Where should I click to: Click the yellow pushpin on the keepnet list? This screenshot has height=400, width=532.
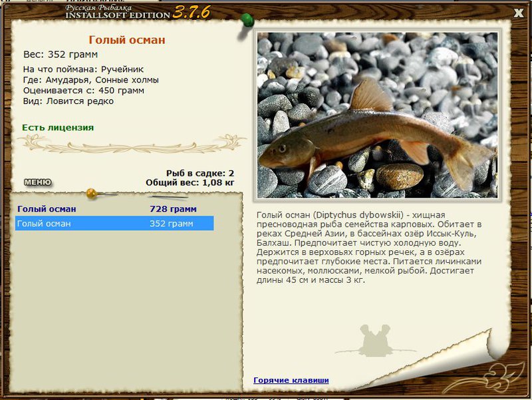point(92,193)
